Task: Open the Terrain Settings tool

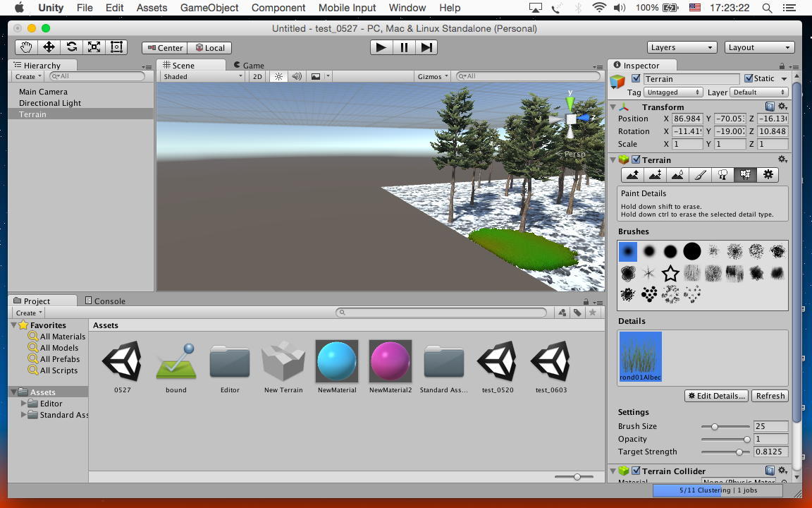Action: pyautogui.click(x=768, y=175)
